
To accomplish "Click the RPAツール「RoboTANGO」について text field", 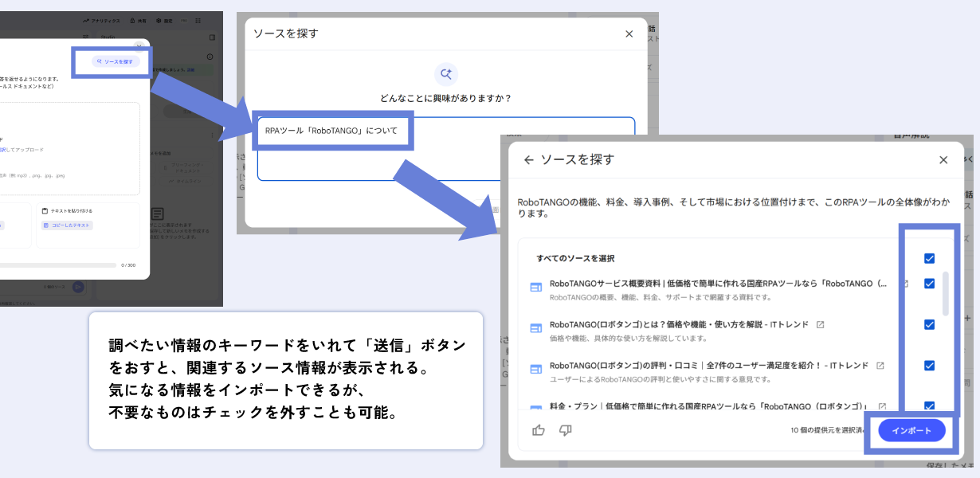I will 446,149.
